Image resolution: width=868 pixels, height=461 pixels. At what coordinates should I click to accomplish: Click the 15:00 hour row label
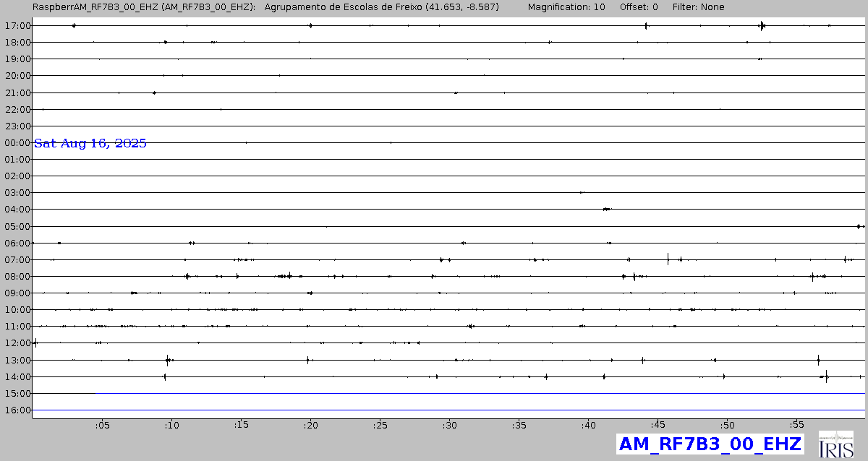click(x=17, y=394)
